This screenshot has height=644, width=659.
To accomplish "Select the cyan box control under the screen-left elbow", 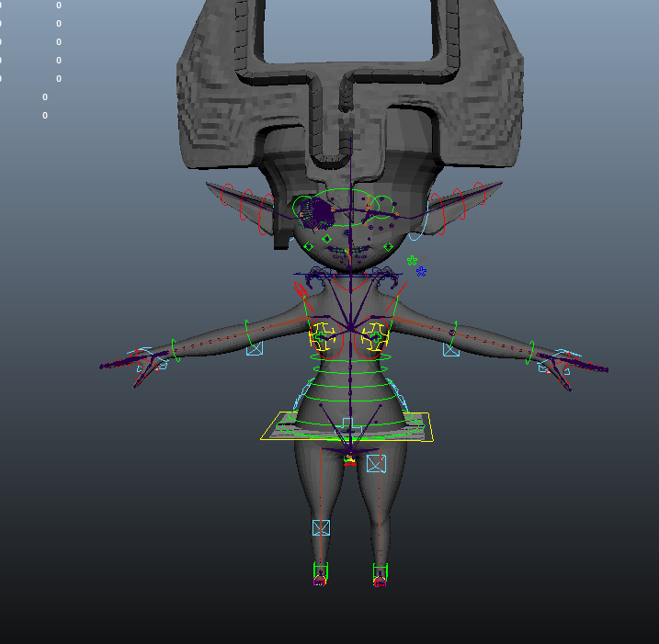I will tap(255, 348).
